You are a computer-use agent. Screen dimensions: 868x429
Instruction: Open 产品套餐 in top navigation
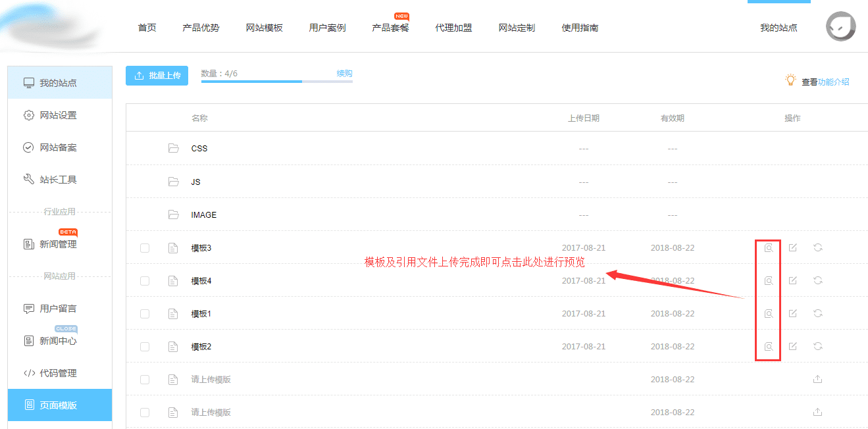390,28
